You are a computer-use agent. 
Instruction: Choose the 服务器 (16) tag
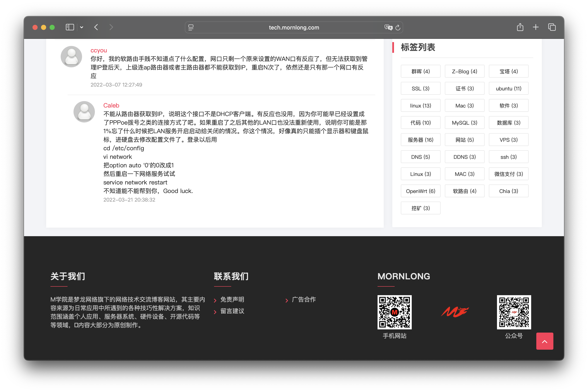(x=420, y=140)
